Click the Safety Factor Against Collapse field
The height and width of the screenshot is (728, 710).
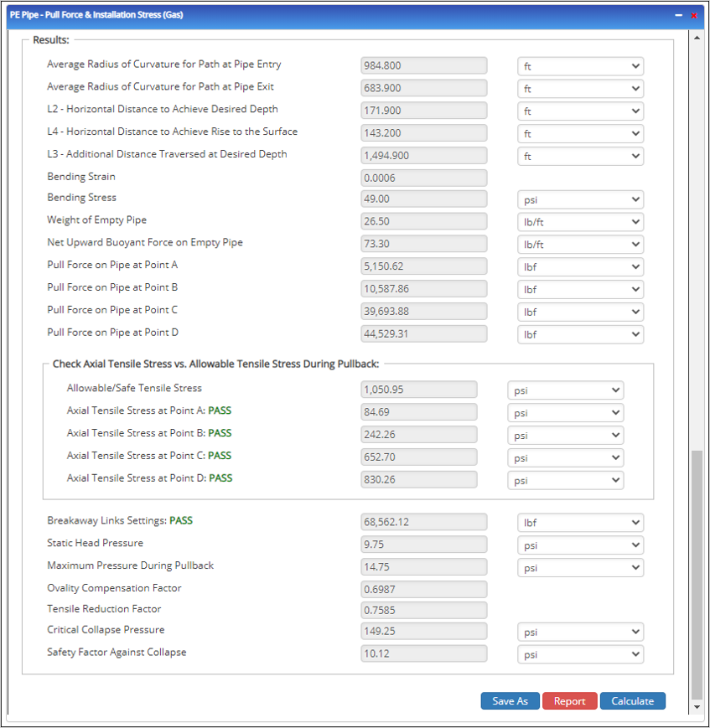(x=423, y=653)
